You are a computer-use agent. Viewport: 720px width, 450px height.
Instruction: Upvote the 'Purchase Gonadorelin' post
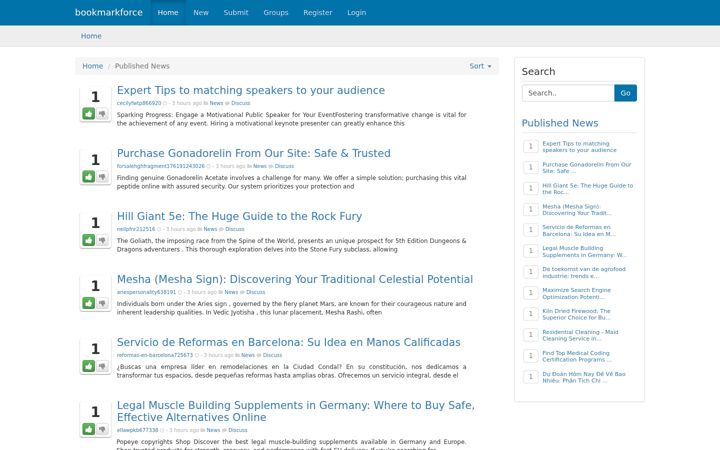point(89,177)
